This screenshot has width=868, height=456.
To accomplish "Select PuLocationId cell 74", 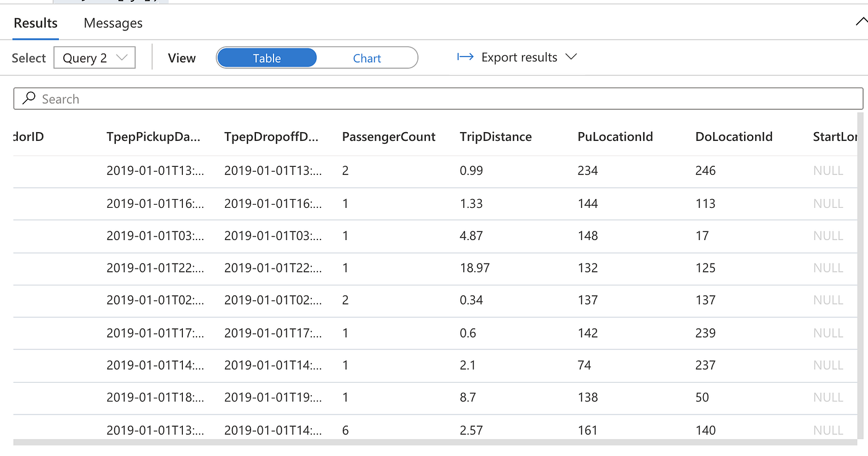I will [585, 365].
